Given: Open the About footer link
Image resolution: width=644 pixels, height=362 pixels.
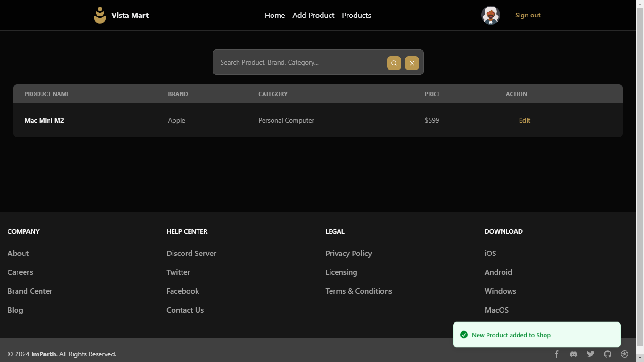Looking at the screenshot, I should coord(18,253).
